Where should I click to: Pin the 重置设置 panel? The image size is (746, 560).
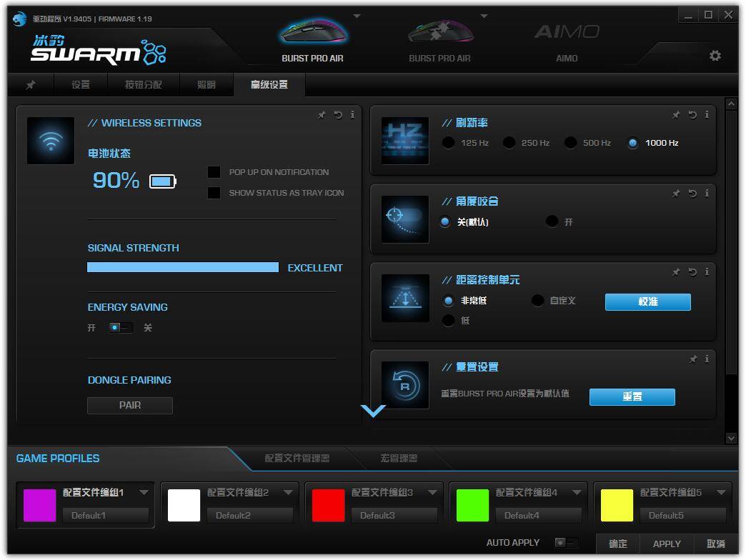click(x=693, y=359)
